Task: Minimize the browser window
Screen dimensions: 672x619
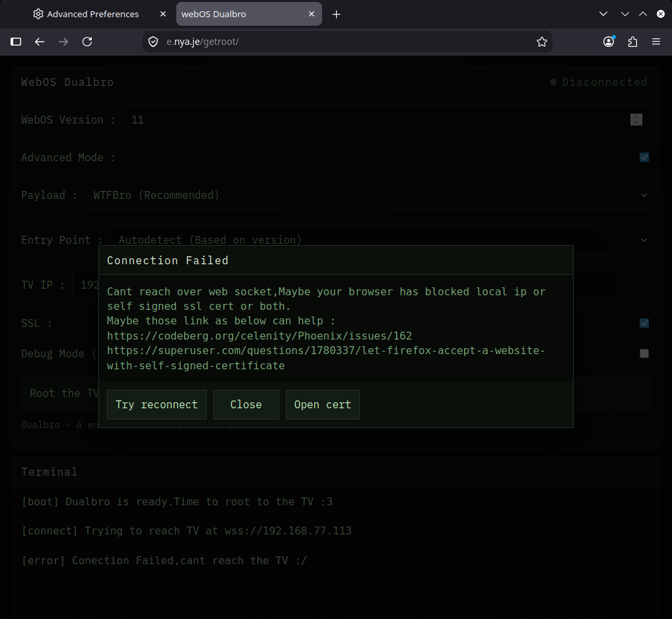Action: tap(625, 14)
